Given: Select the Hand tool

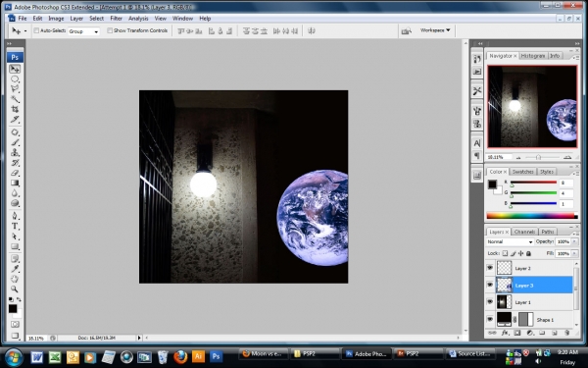Looking at the screenshot, I should pyautogui.click(x=15, y=279).
